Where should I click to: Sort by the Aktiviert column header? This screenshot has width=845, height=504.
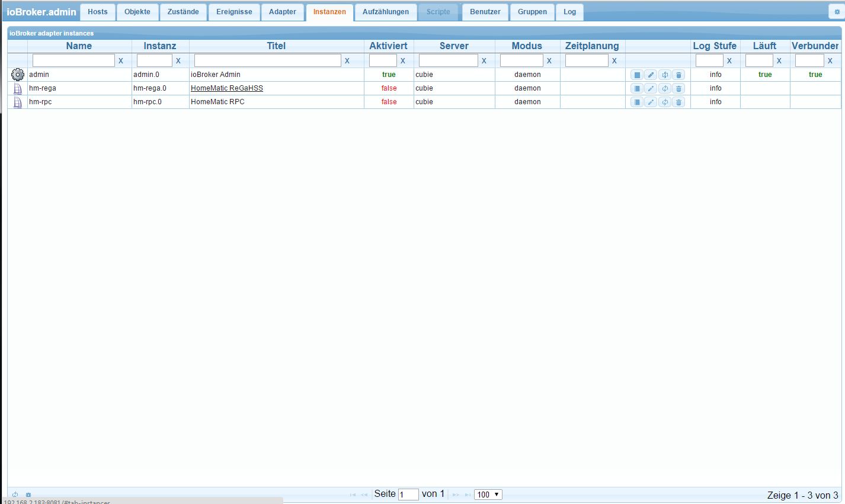(389, 46)
